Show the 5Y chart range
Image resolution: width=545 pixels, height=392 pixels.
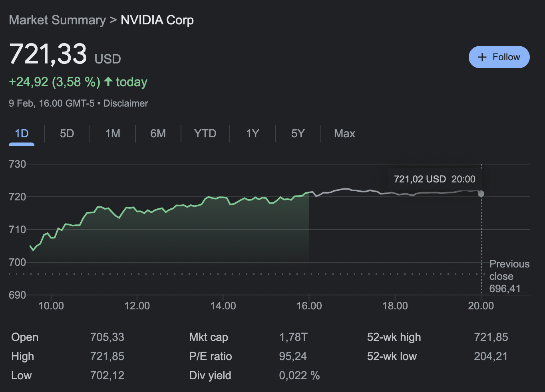[298, 133]
